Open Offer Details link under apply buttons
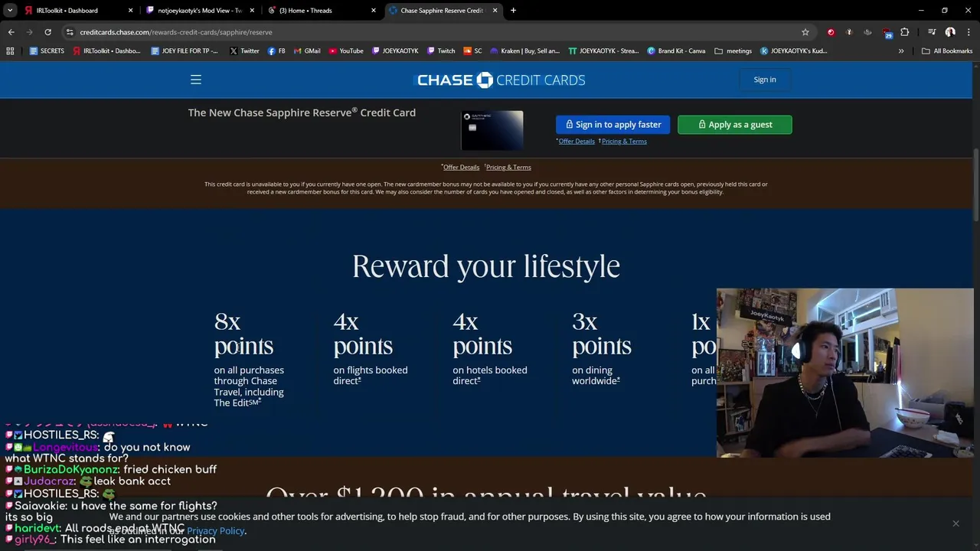Viewport: 980px width, 551px height. 577,142
